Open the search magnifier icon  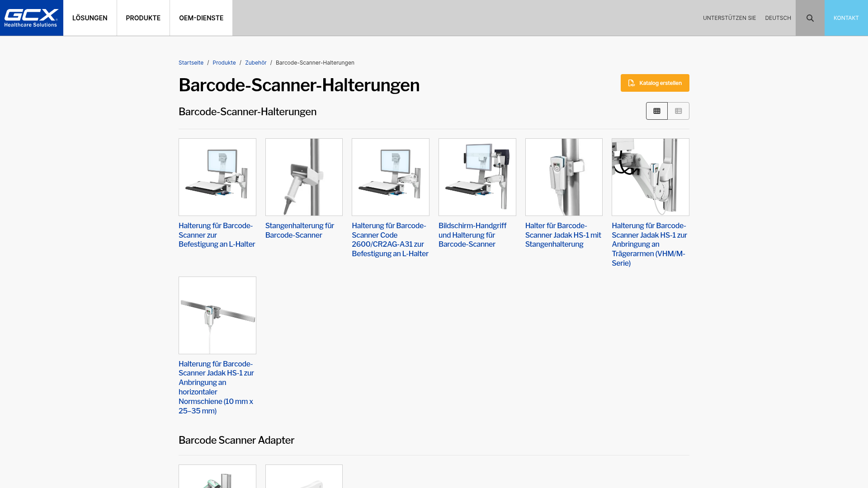pos(810,18)
